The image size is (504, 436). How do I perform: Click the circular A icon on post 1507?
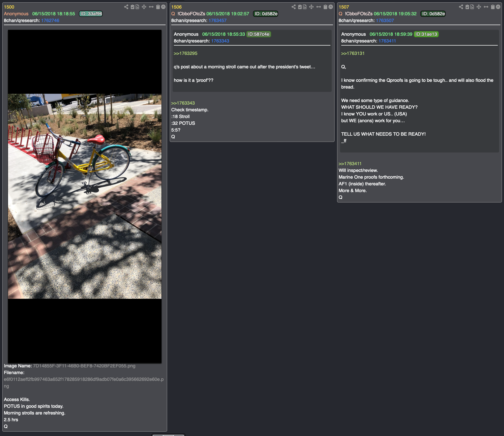pos(498,7)
